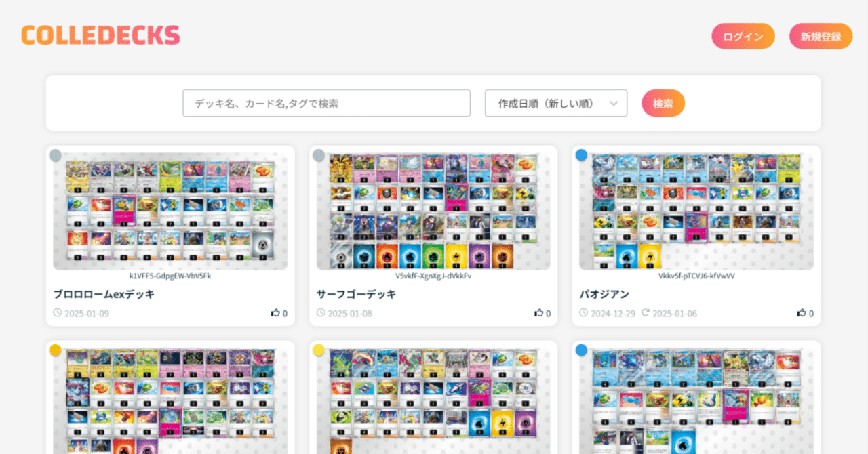Click the 2025-01-08 creation date
The image size is (868, 454).
pyautogui.click(x=350, y=314)
